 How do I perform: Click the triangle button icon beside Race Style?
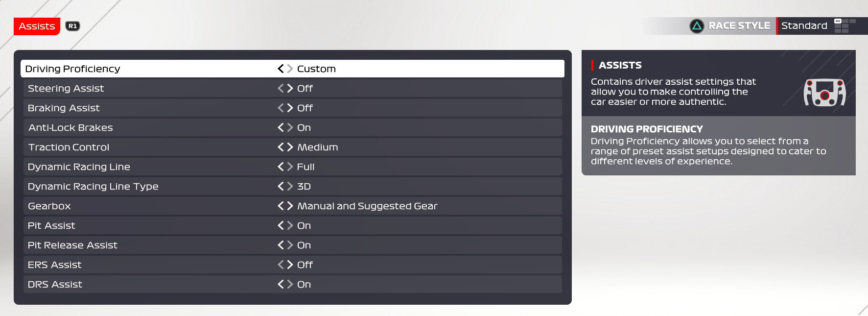[697, 26]
